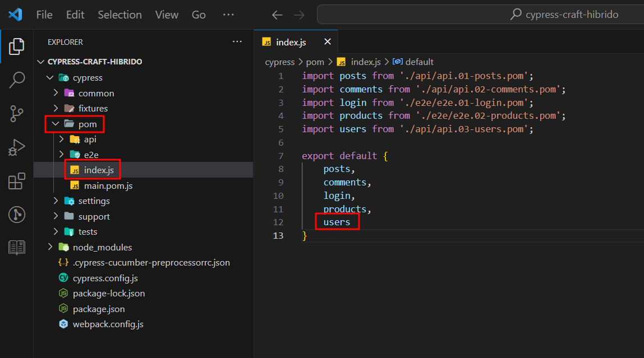Screen dimensions: 644x358
Task: Click the cypress breadcrumb segment
Action: 280,62
